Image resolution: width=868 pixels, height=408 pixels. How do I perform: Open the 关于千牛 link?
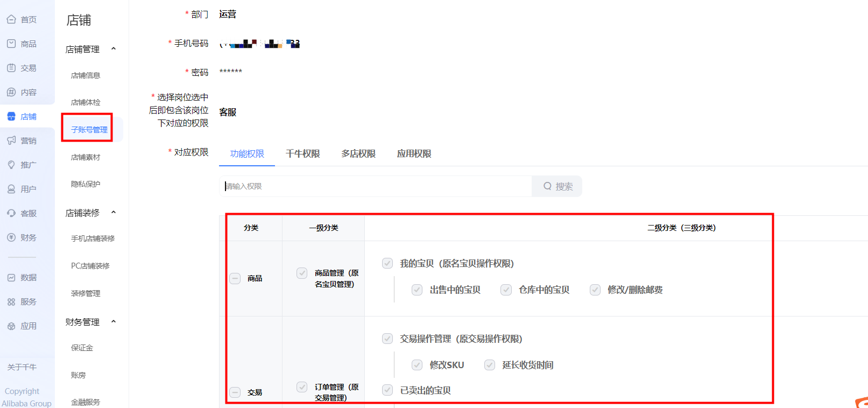[22, 367]
